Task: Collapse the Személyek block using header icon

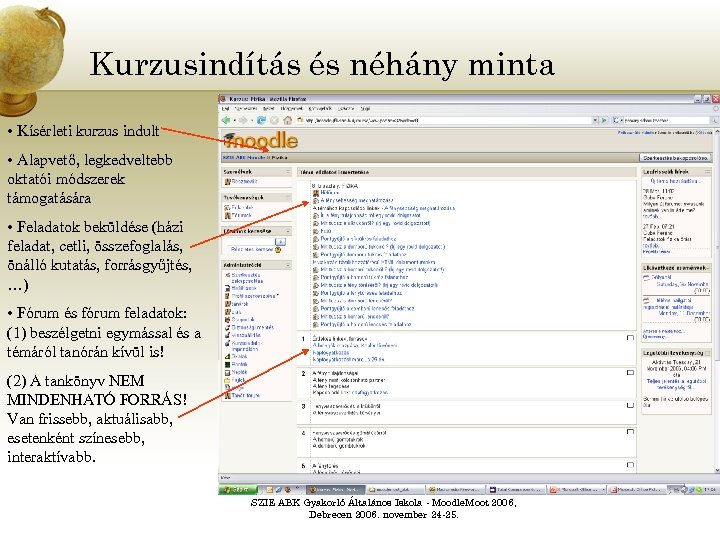Action: pyautogui.click(x=288, y=172)
